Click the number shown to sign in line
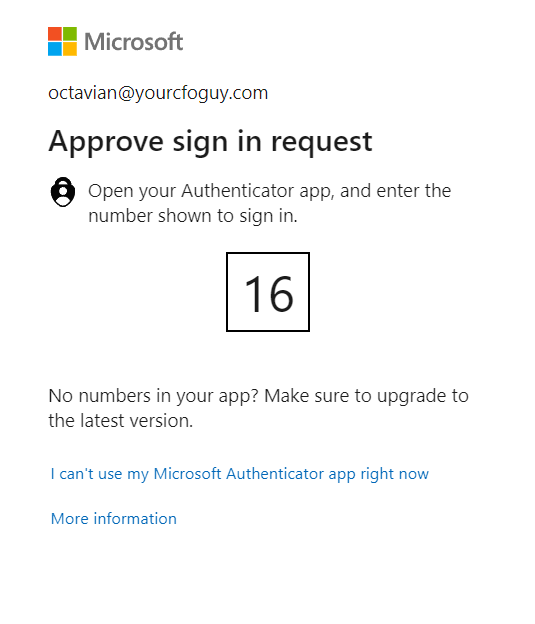The image size is (535, 624). point(193,216)
